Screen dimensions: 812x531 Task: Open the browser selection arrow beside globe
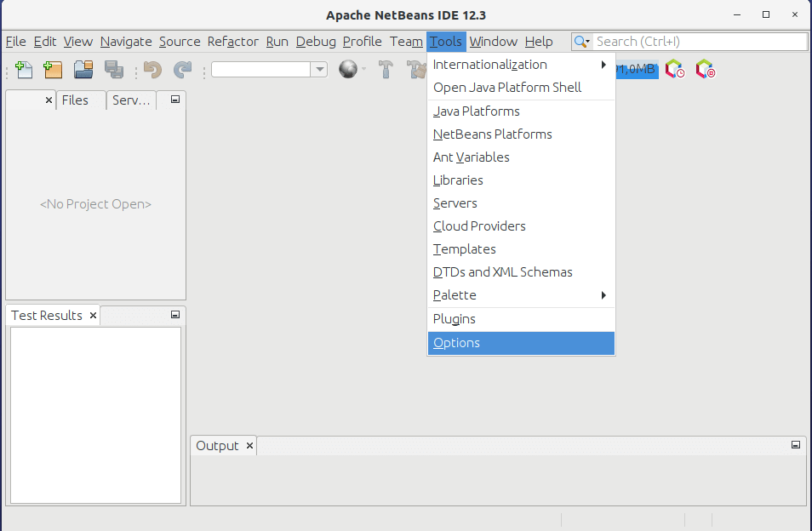(x=364, y=69)
